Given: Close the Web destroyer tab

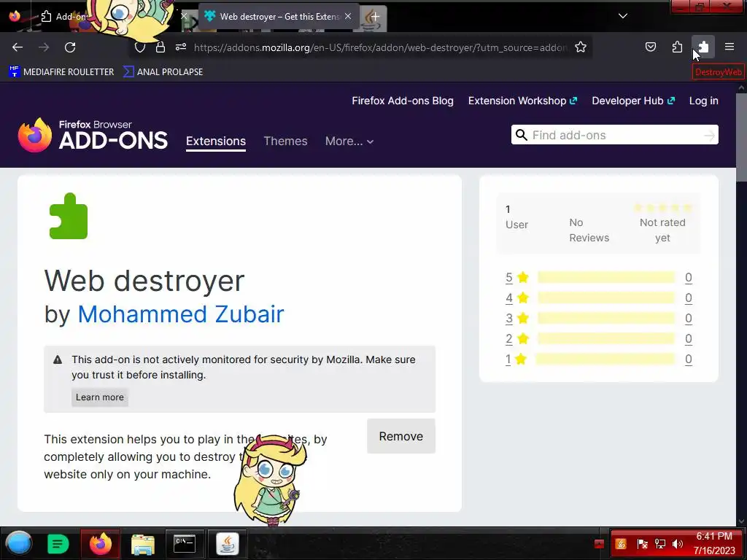Looking at the screenshot, I should point(348,16).
